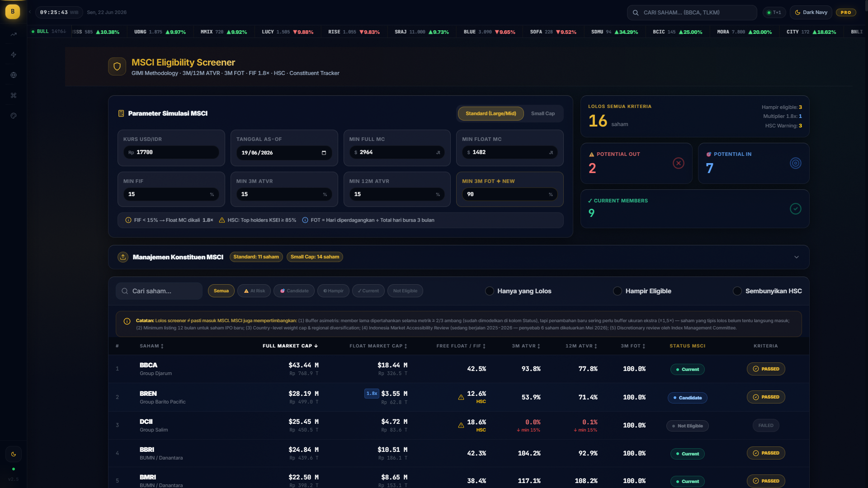Open the command-key sidebar icon
The image size is (868, 488).
point(14,95)
